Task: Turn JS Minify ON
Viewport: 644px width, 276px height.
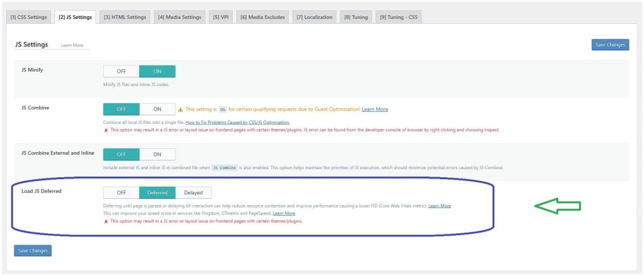Action: [157, 71]
